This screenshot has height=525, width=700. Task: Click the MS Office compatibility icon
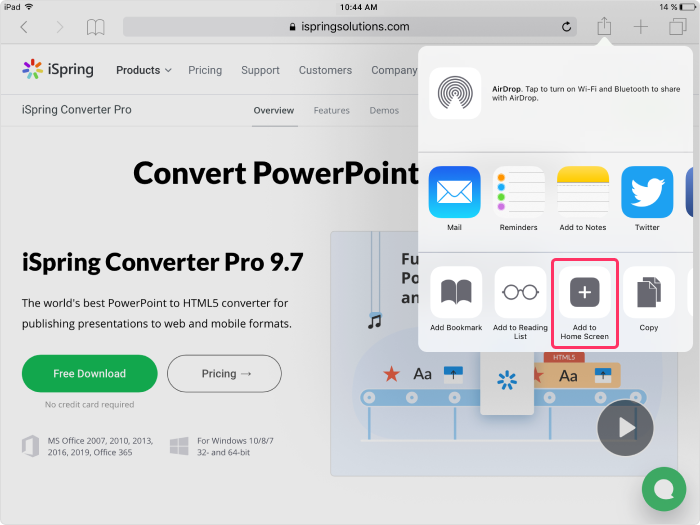tap(30, 446)
